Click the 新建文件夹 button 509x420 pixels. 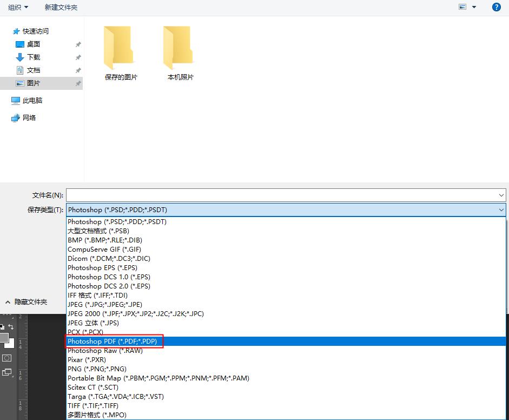[61, 7]
